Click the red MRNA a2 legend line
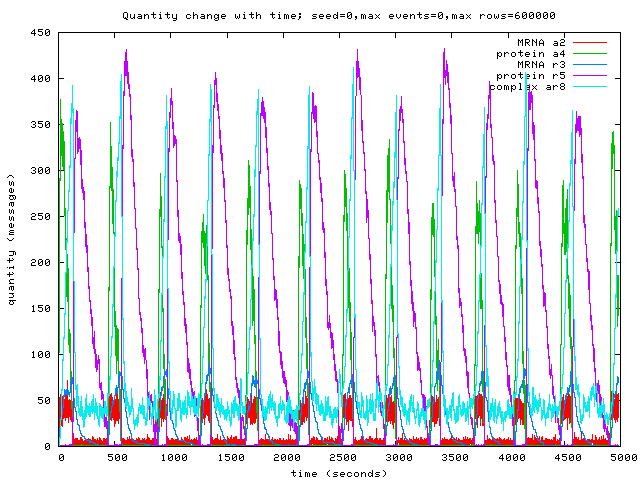This screenshot has width=640, height=480. (591, 42)
